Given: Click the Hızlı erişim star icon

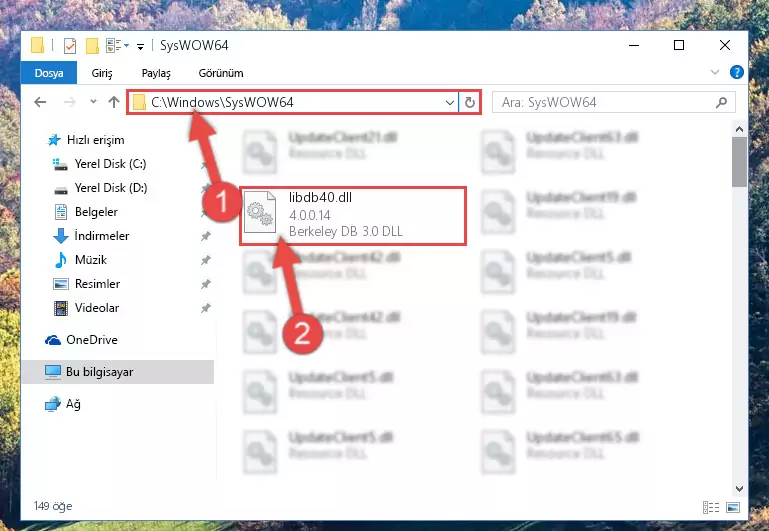Looking at the screenshot, I should click(x=53, y=140).
